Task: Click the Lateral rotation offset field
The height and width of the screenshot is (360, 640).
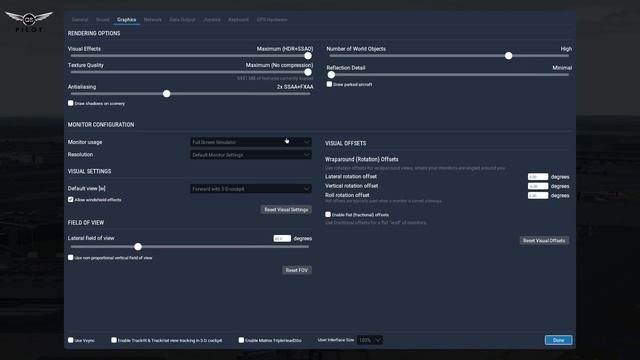Action: [x=538, y=177]
